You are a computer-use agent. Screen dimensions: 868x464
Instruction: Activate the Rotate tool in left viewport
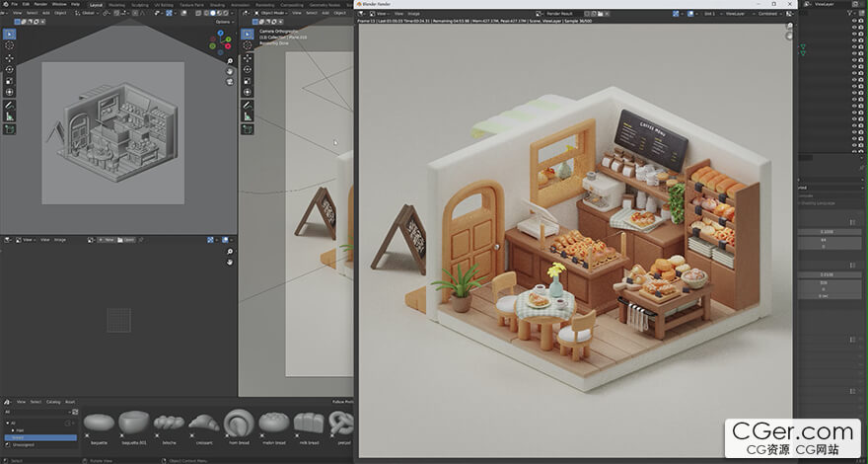(x=10, y=69)
